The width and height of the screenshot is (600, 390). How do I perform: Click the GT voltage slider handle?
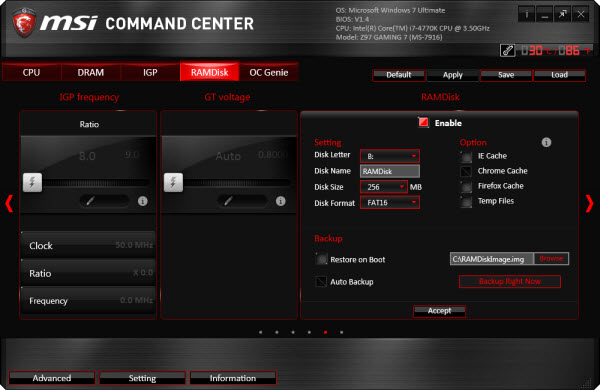pos(173,182)
